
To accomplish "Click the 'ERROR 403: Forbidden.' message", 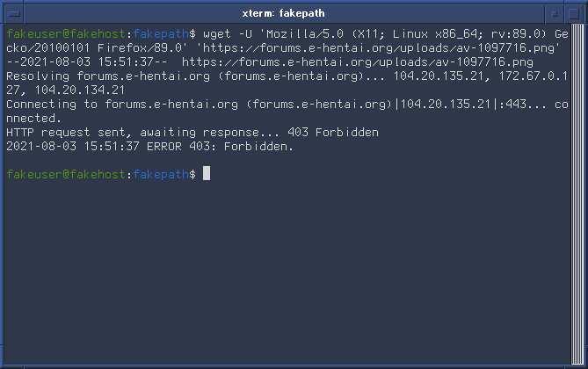I will [220, 146].
